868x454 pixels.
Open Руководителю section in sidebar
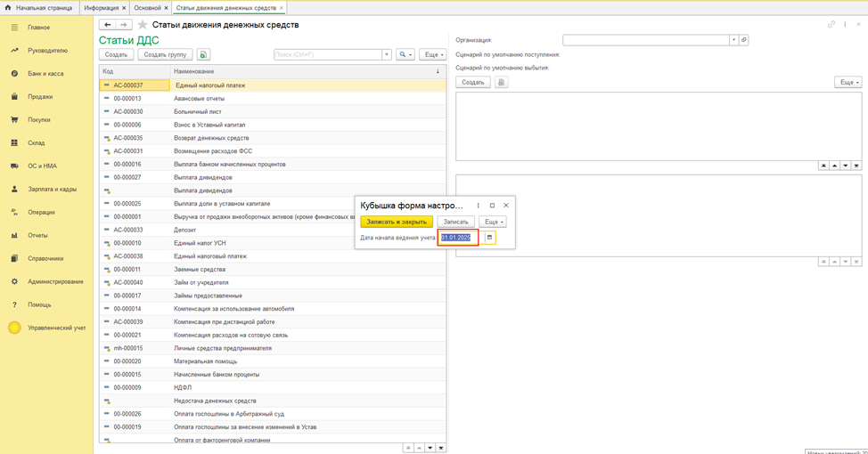47,51
